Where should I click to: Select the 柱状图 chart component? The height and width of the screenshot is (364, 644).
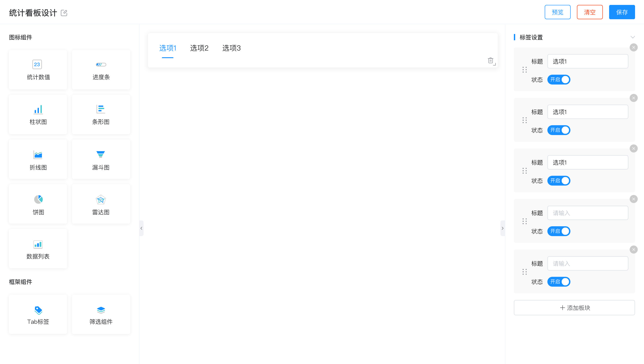[38, 114]
